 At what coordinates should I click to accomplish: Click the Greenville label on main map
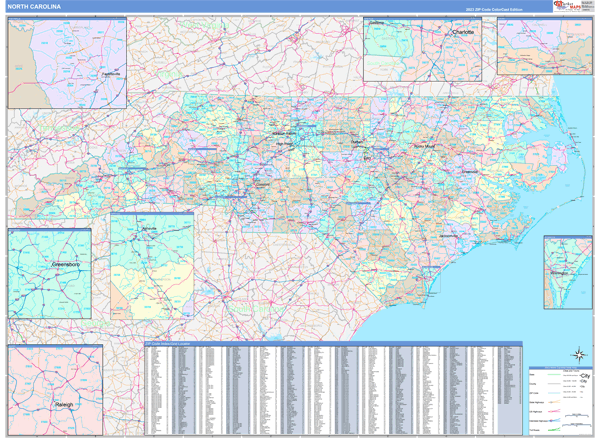click(x=470, y=172)
